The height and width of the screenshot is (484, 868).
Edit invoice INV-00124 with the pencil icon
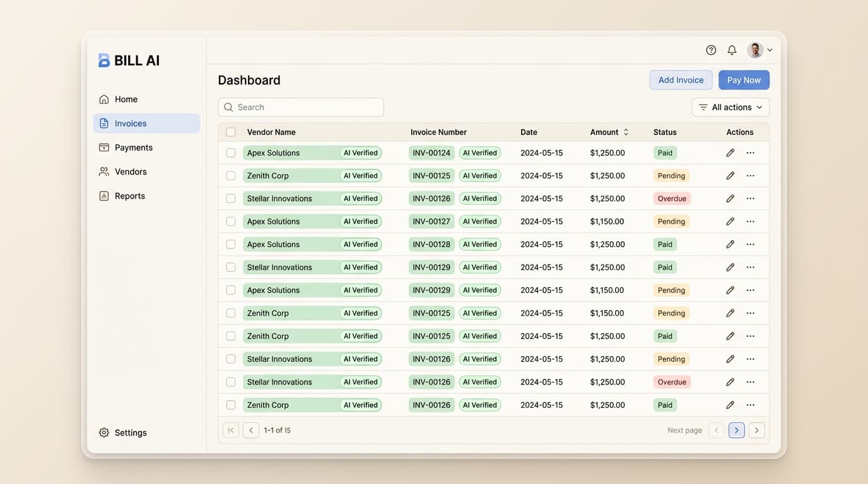pos(730,153)
